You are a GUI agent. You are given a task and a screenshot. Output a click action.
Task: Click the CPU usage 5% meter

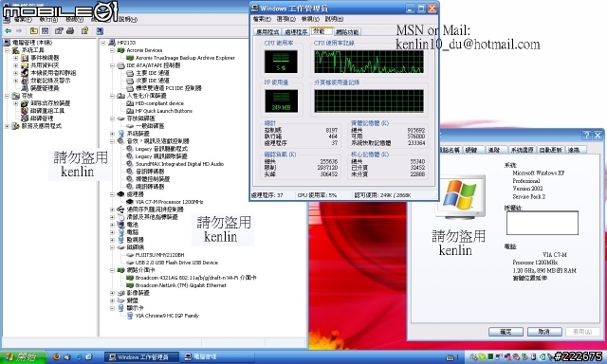(x=281, y=62)
